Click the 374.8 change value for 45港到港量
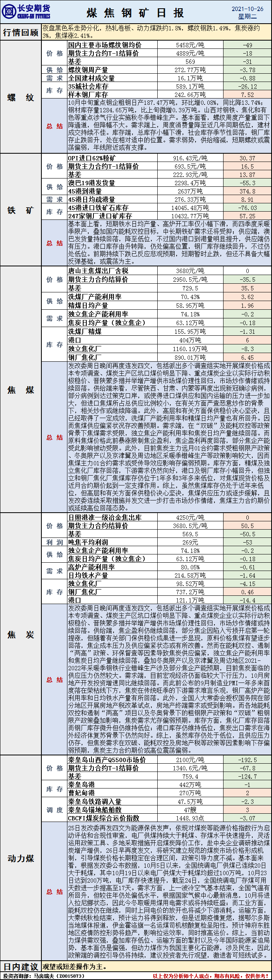Viewport: 272px width, 980px height. 247,191
